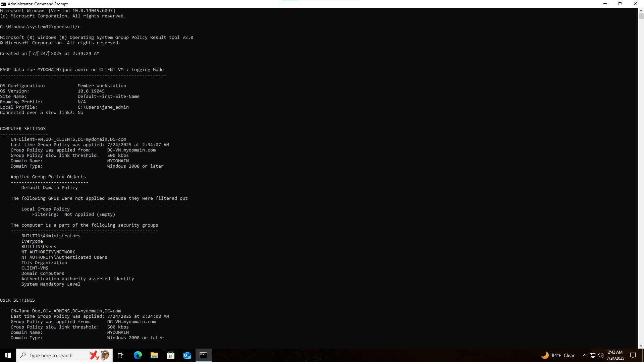Open the network status tray icon
Screen dimensions: 644x362
(593, 355)
